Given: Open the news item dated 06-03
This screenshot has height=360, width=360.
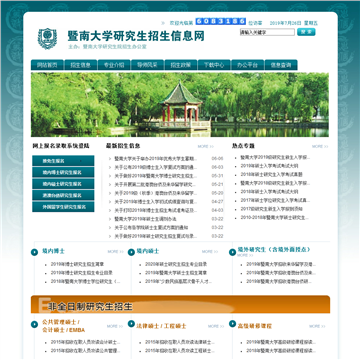Looking at the screenshot, I should pos(156,167).
